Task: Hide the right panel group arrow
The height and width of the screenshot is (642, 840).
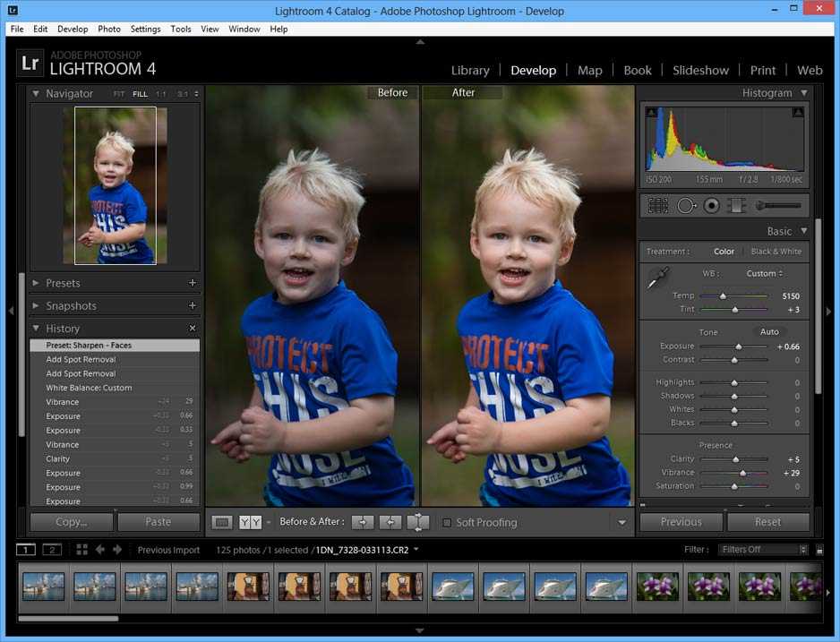Action: click(828, 311)
